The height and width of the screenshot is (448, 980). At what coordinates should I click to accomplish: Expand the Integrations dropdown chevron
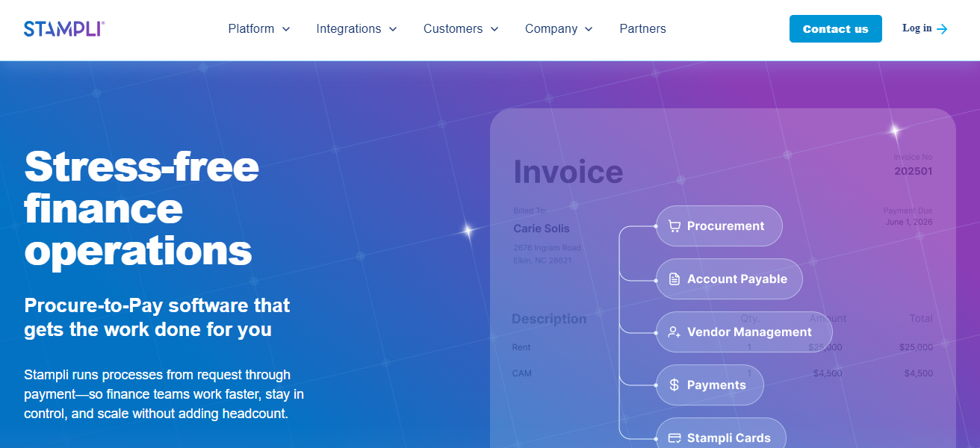[393, 29]
